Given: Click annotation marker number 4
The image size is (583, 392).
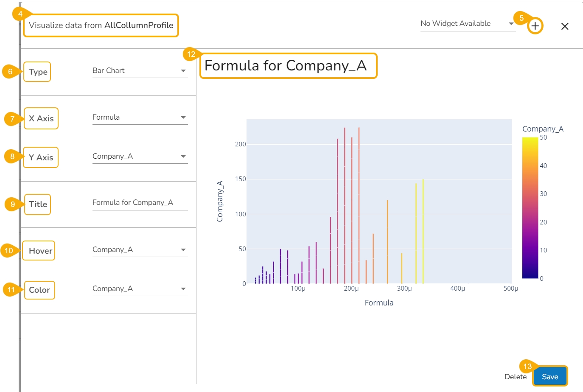Looking at the screenshot, I should click(x=20, y=14).
